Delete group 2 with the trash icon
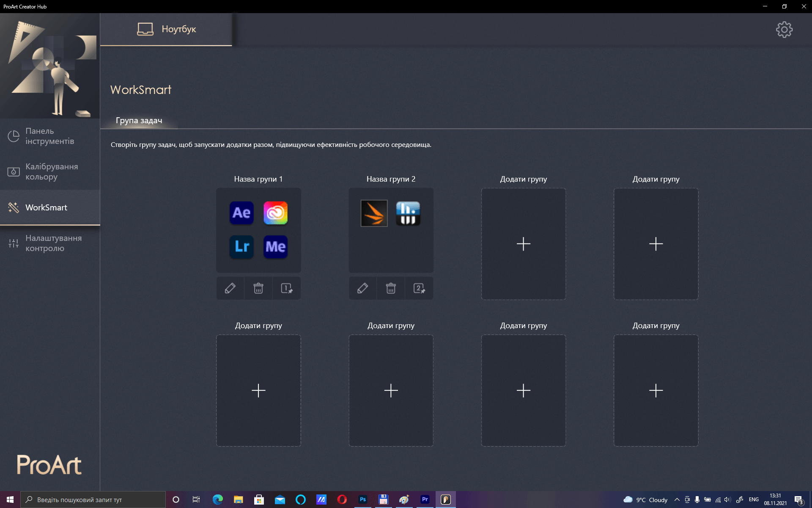 [391, 288]
